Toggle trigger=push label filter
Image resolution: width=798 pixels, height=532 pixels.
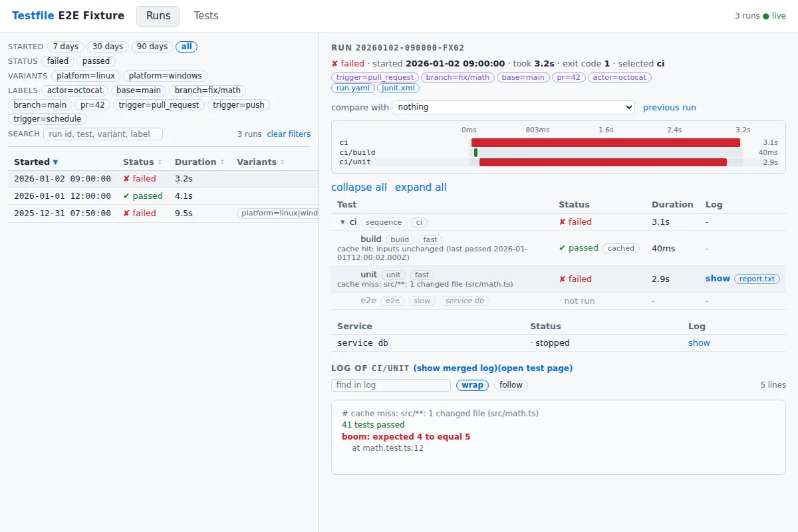click(x=239, y=105)
